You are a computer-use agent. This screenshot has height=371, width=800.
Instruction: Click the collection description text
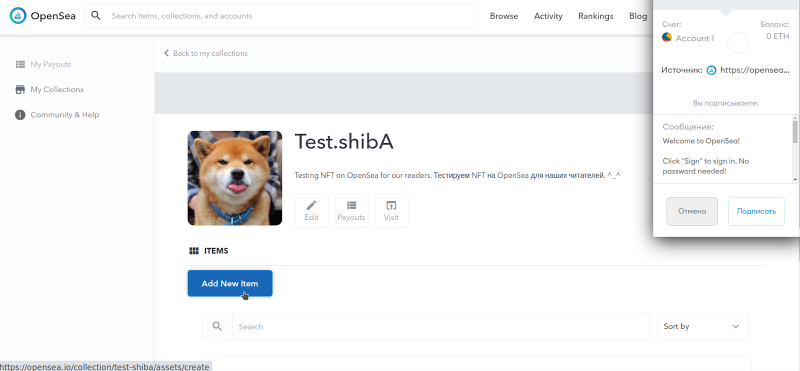[x=458, y=175]
